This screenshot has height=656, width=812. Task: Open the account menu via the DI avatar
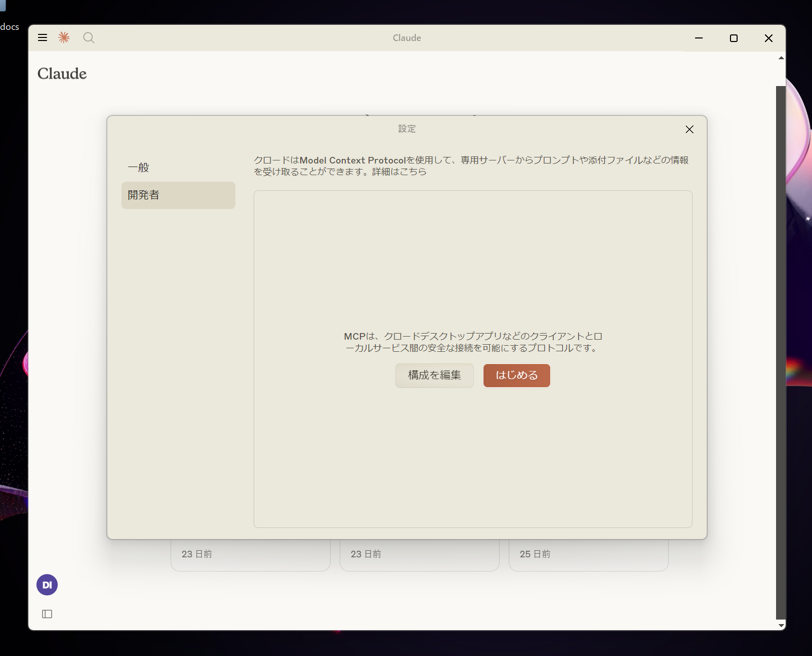pyautogui.click(x=47, y=585)
